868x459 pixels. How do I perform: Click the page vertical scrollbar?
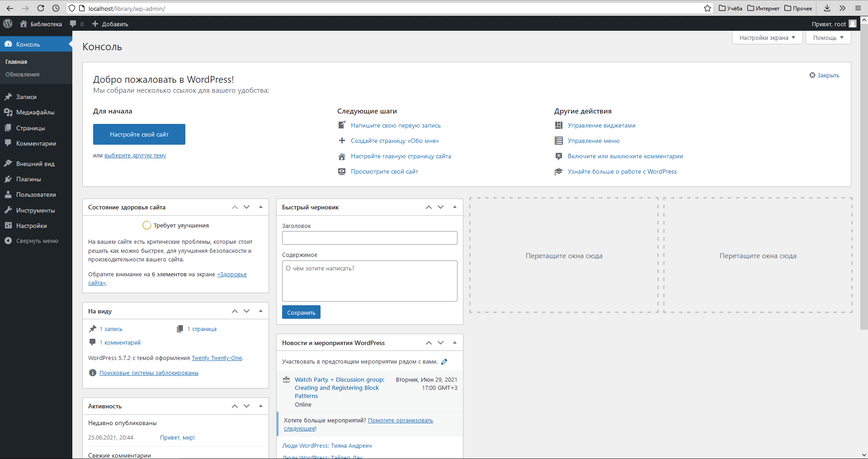864,176
